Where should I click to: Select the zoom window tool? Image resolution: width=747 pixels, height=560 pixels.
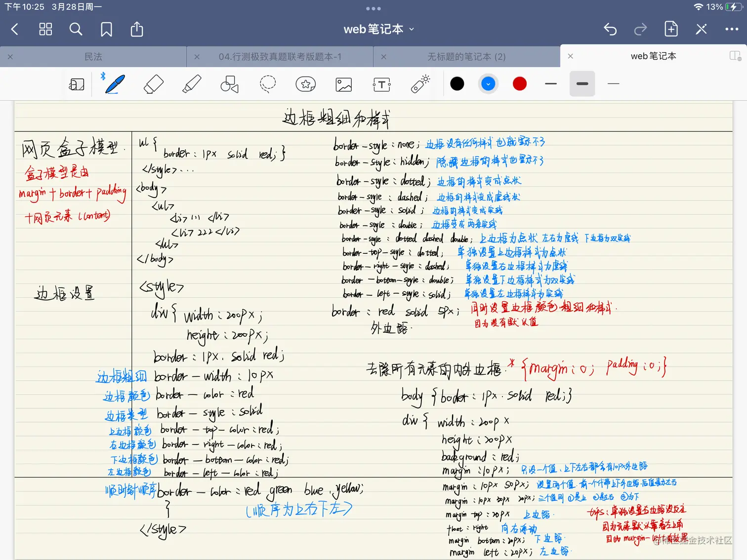(x=77, y=84)
